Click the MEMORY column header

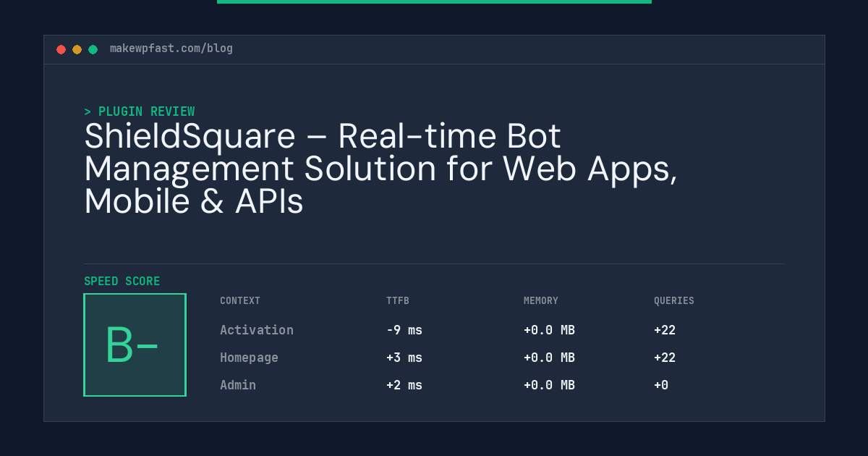pos(541,300)
